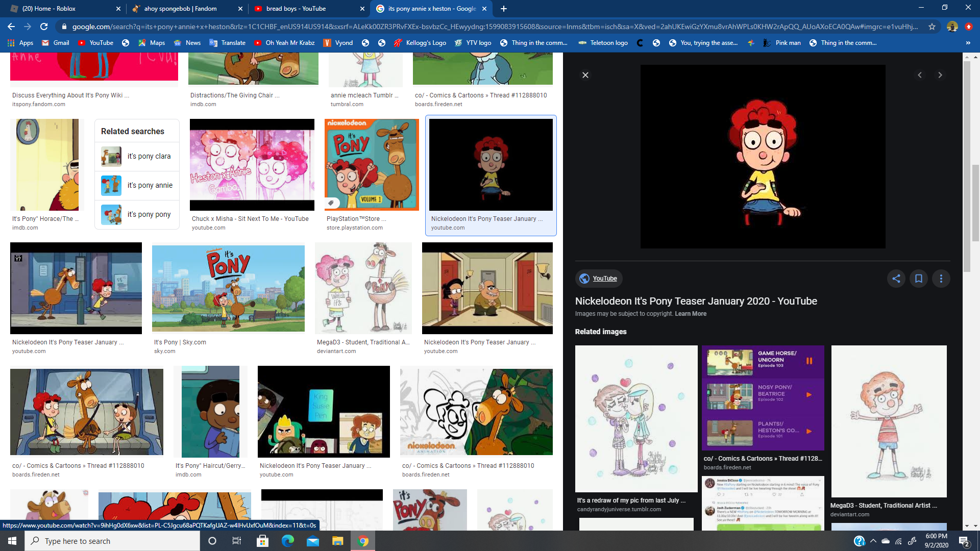Open Microsoft Store from taskbar
The width and height of the screenshot is (980, 551).
pos(262,541)
